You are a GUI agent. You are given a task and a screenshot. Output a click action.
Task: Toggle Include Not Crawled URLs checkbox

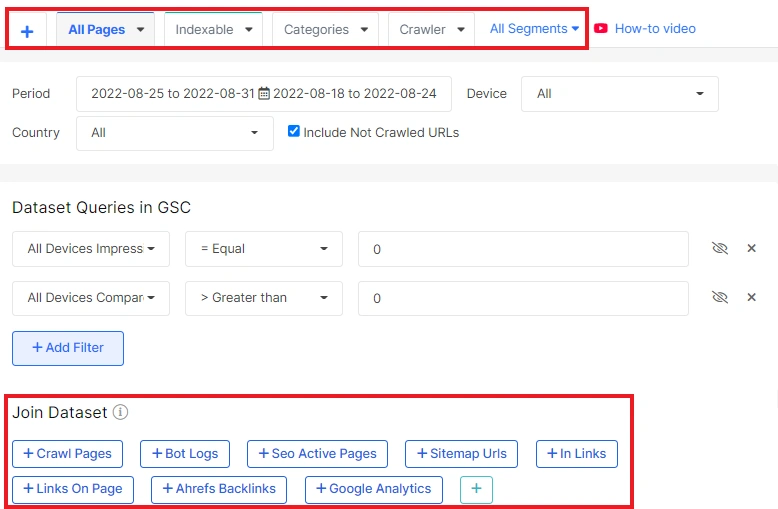(x=294, y=131)
